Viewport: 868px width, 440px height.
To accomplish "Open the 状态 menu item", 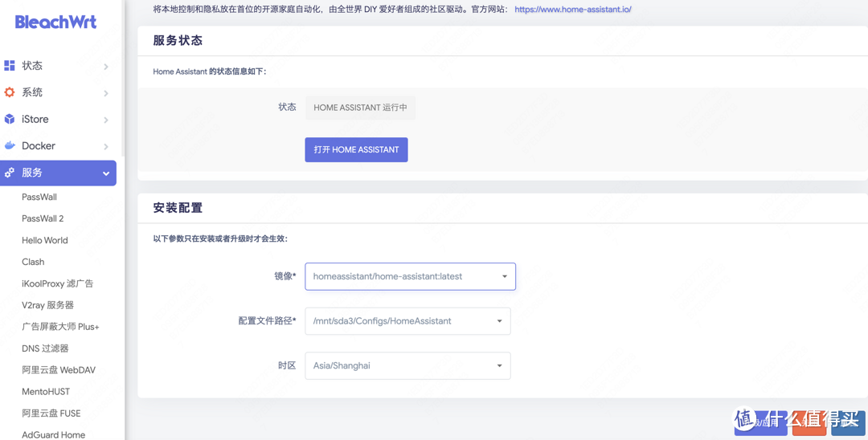I will (x=58, y=66).
